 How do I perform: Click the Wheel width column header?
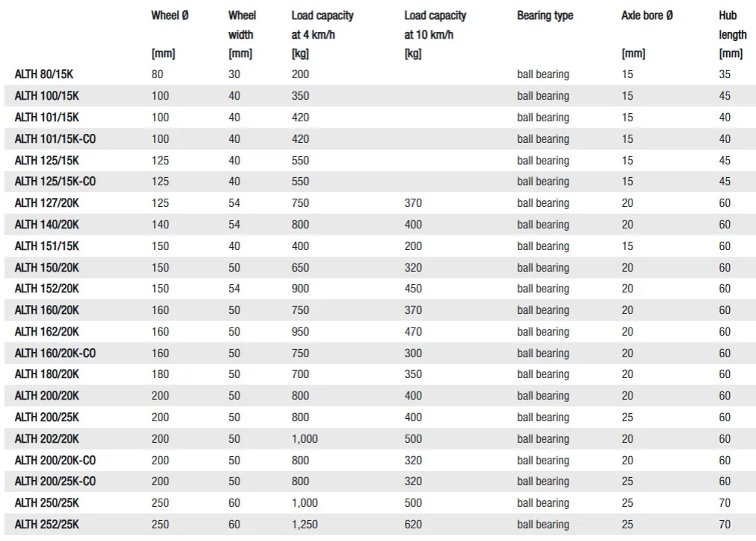(242, 25)
